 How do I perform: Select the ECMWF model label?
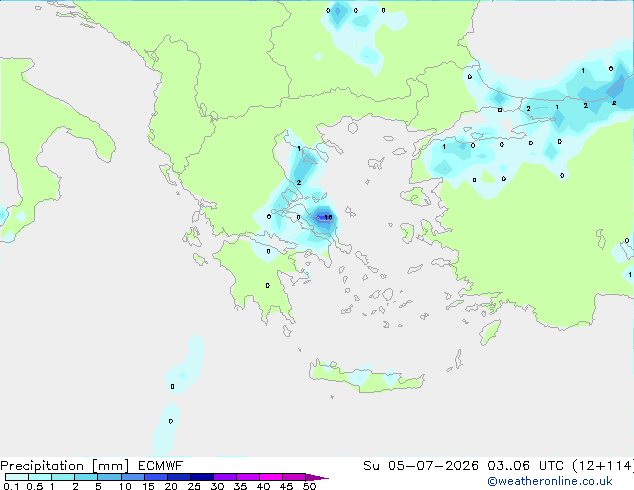pos(161,466)
